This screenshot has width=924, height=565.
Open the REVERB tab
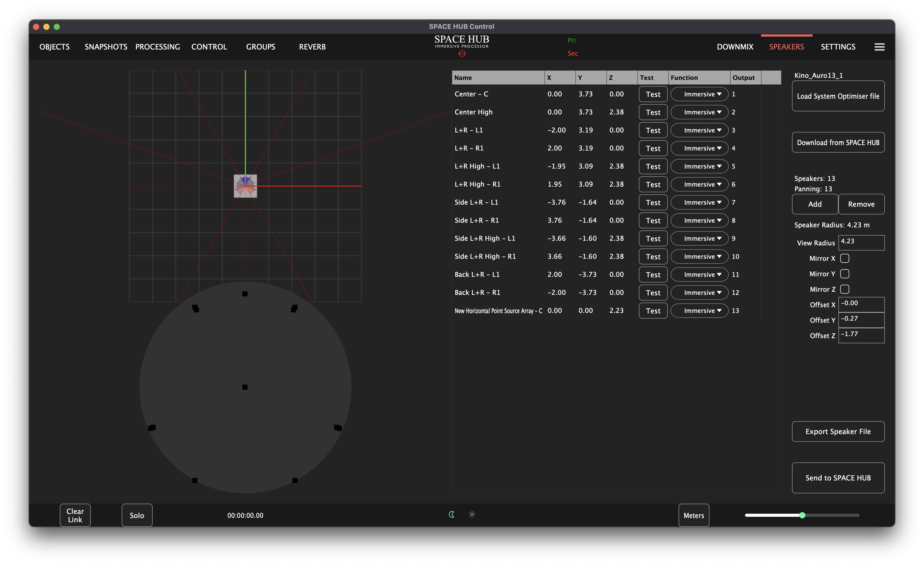(x=312, y=47)
